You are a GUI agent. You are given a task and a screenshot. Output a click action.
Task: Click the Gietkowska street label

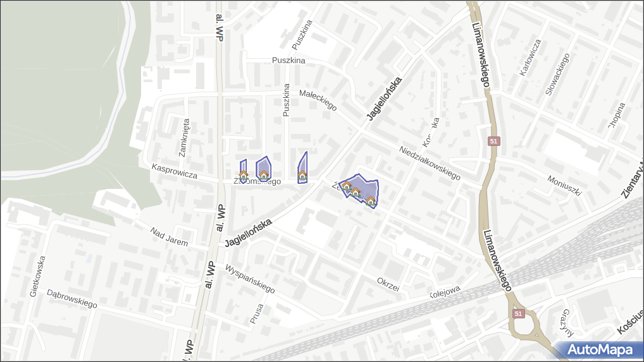coord(38,276)
